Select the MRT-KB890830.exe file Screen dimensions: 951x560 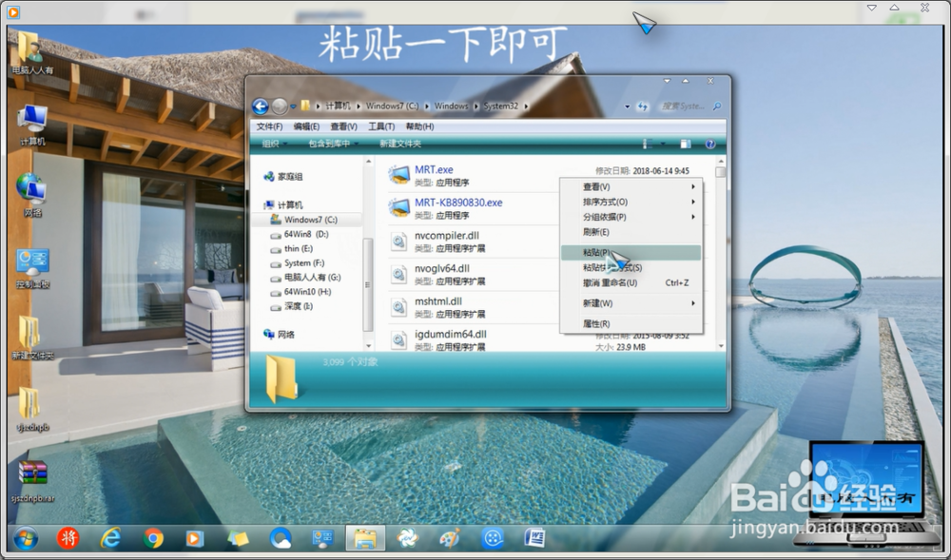[x=458, y=203]
